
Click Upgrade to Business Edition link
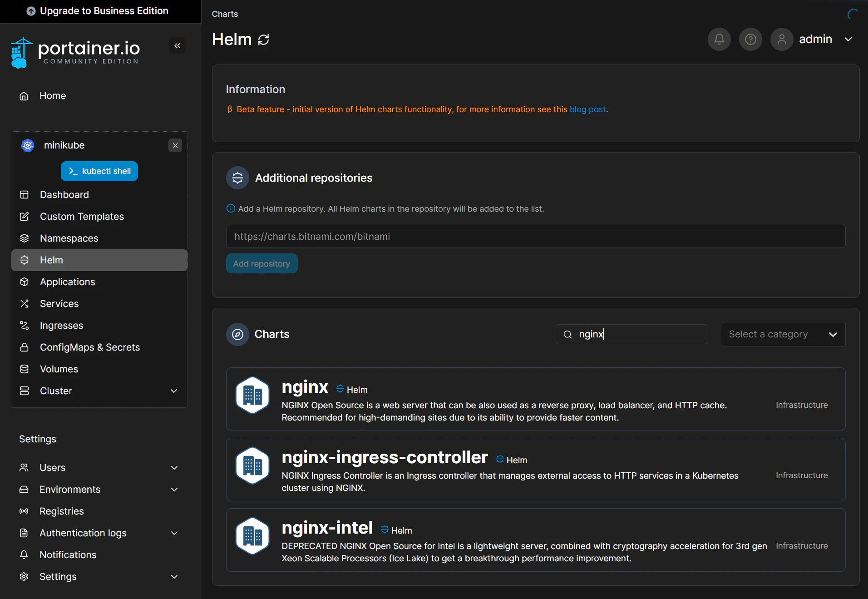click(104, 11)
